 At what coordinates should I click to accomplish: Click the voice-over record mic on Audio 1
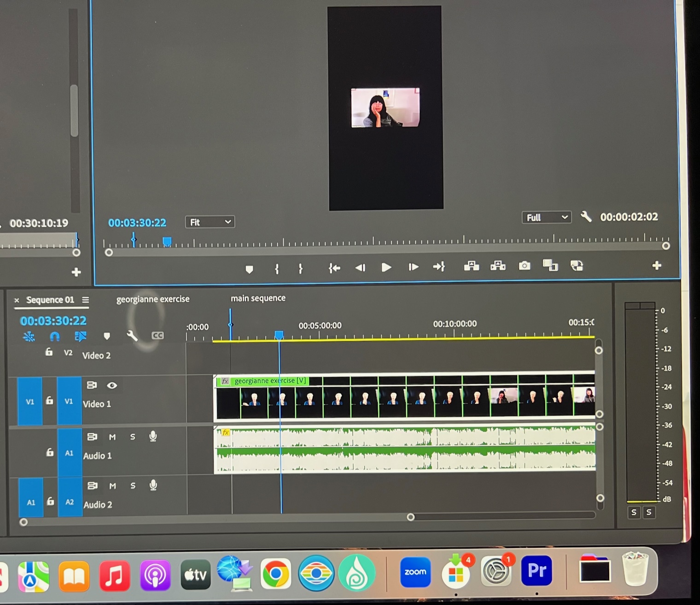[153, 436]
